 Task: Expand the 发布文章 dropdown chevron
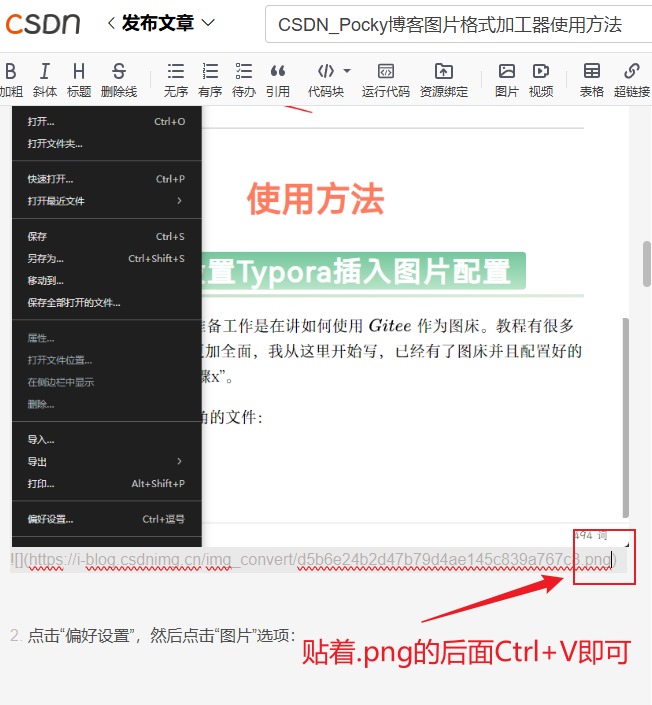click(208, 22)
